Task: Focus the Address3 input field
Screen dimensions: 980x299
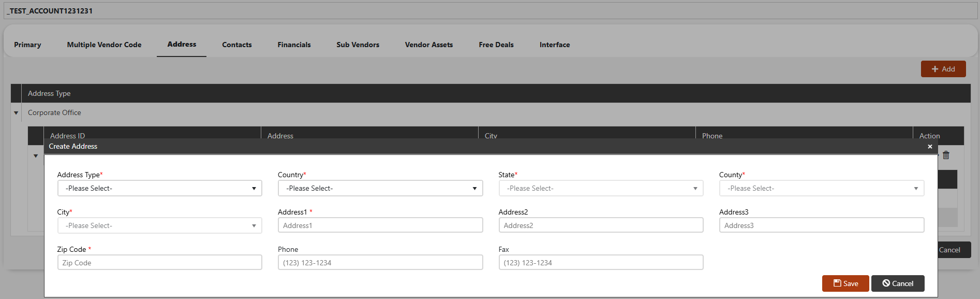Action: coord(822,225)
